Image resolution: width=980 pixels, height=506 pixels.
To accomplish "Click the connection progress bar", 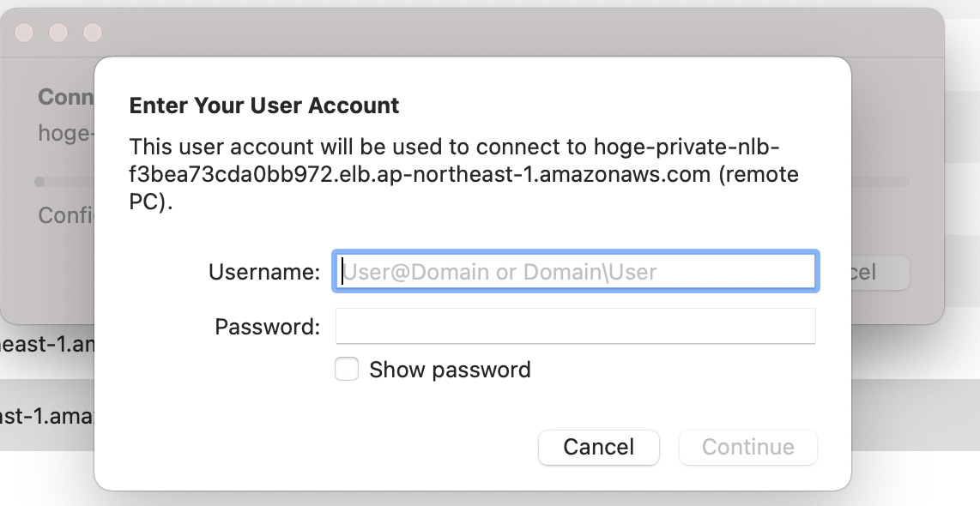I will pos(64,181).
